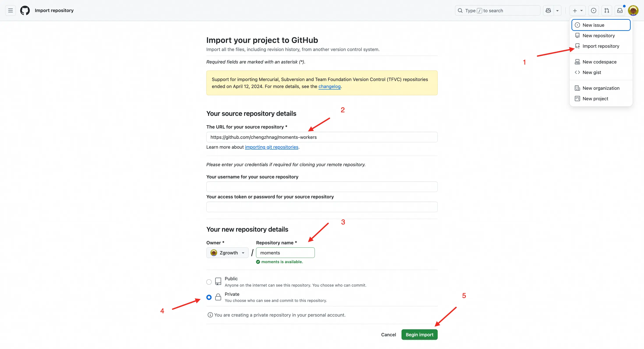Image resolution: width=644 pixels, height=349 pixels.
Task: Click the search magnifier icon
Action: click(460, 11)
